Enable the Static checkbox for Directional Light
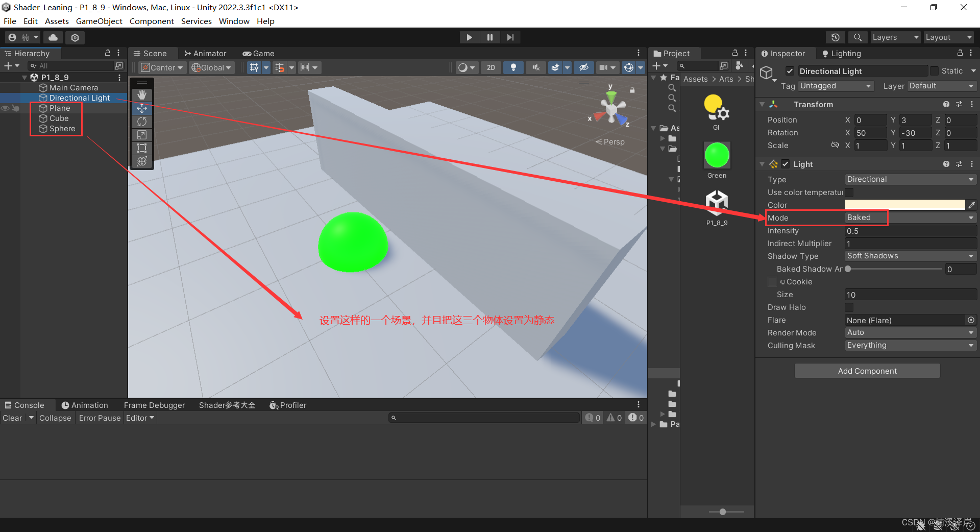The image size is (980, 532). 935,70
